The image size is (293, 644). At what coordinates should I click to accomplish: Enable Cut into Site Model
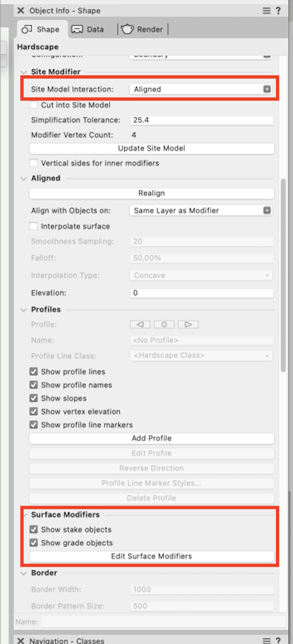(x=33, y=105)
